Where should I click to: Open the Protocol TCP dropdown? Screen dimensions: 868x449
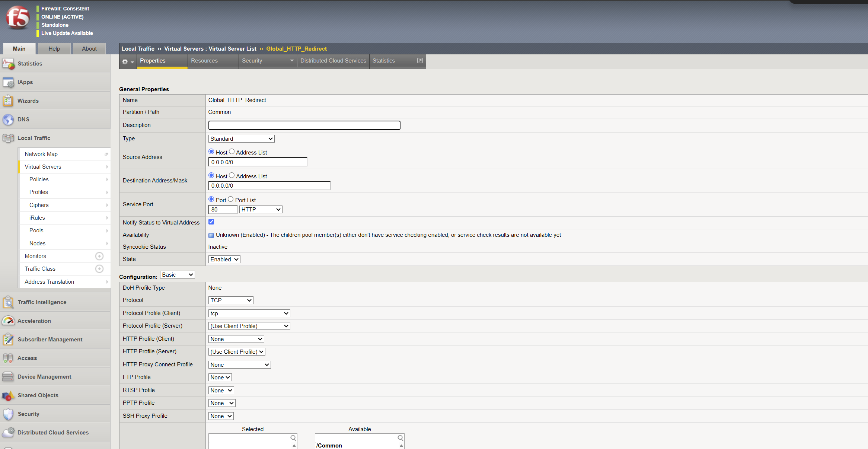pyautogui.click(x=231, y=300)
